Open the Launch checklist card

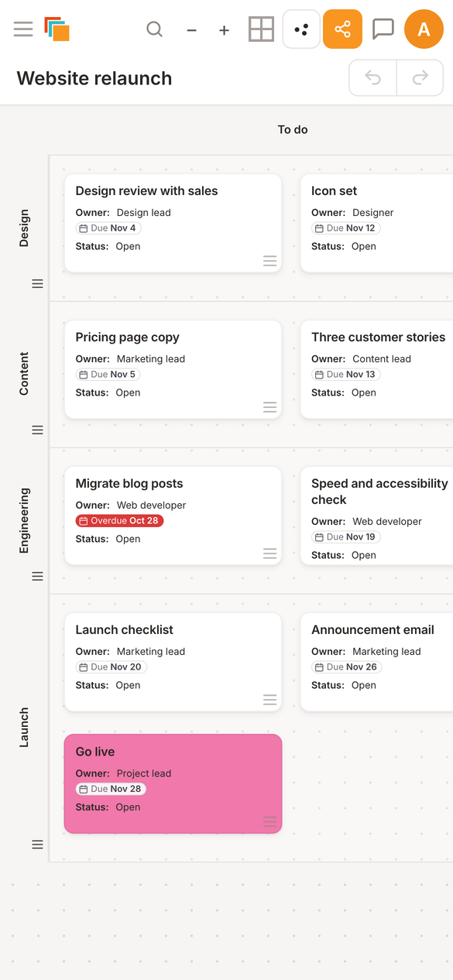click(173, 662)
